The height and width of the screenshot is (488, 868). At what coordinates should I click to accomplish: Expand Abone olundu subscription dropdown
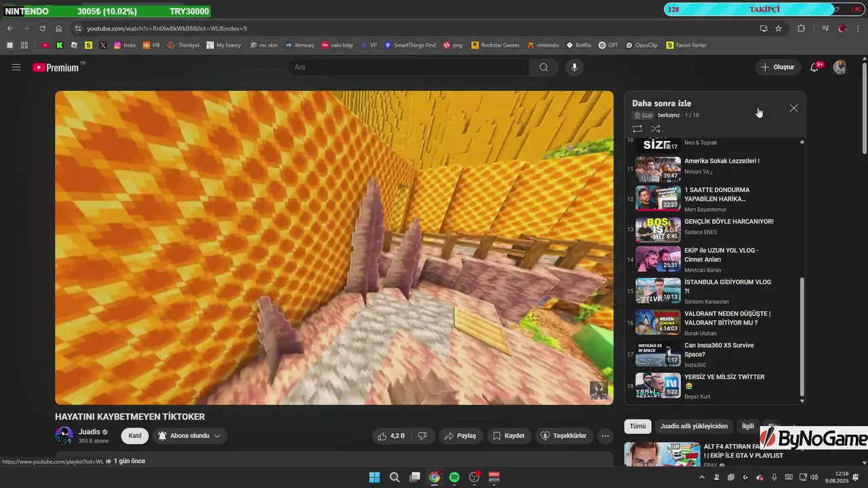(189, 436)
